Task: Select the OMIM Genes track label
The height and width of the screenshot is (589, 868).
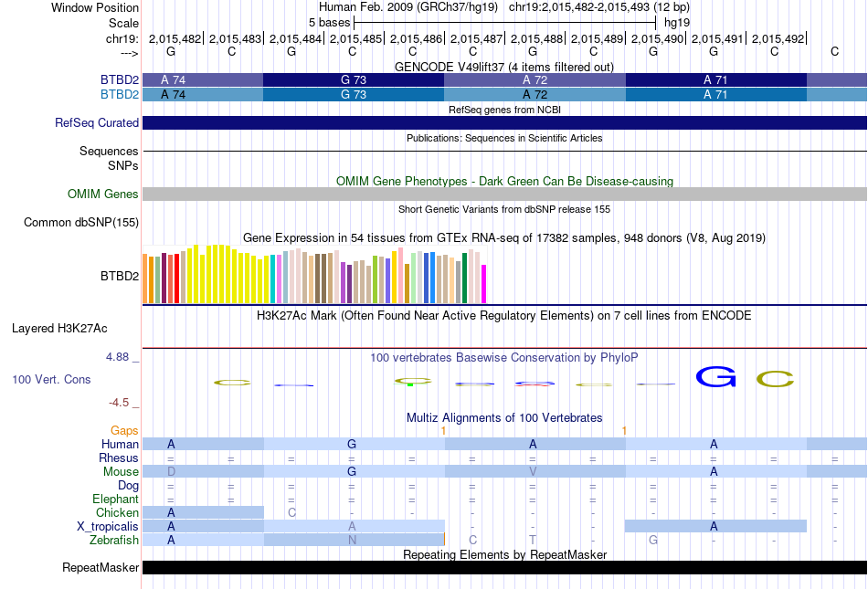Action: (102, 195)
